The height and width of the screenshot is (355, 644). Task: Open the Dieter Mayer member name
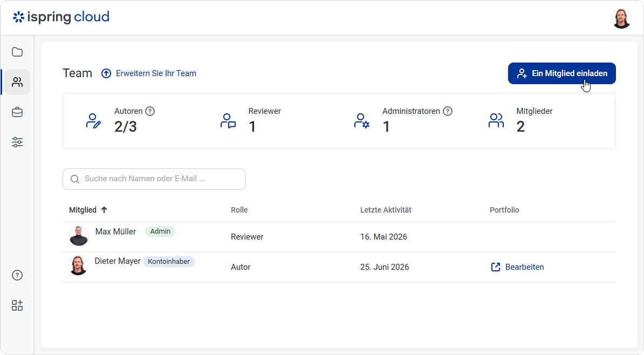pos(118,261)
